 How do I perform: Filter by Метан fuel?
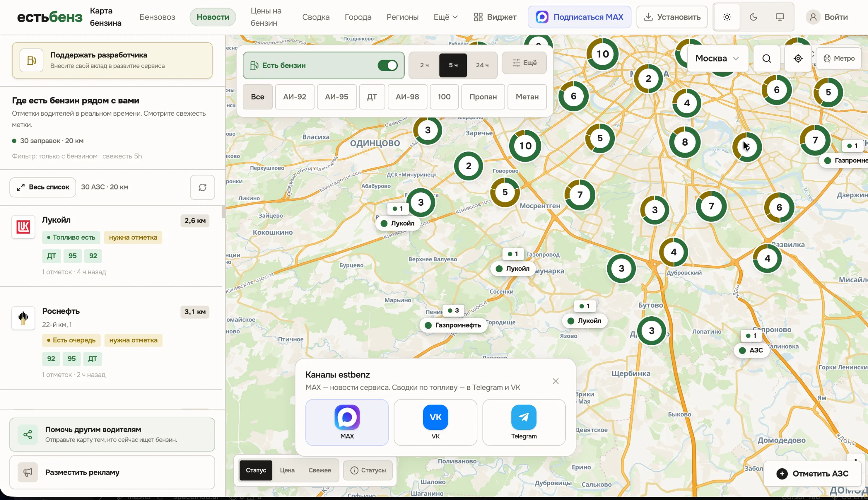click(x=527, y=97)
